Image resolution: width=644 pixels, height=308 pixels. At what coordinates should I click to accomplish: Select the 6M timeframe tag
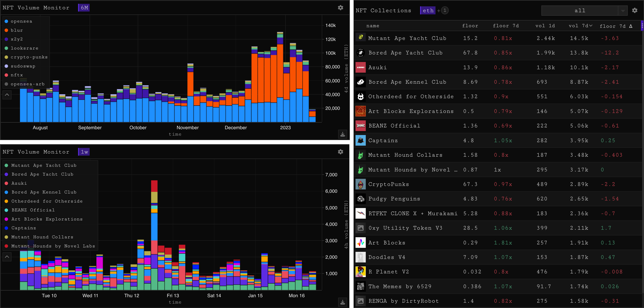point(84,8)
